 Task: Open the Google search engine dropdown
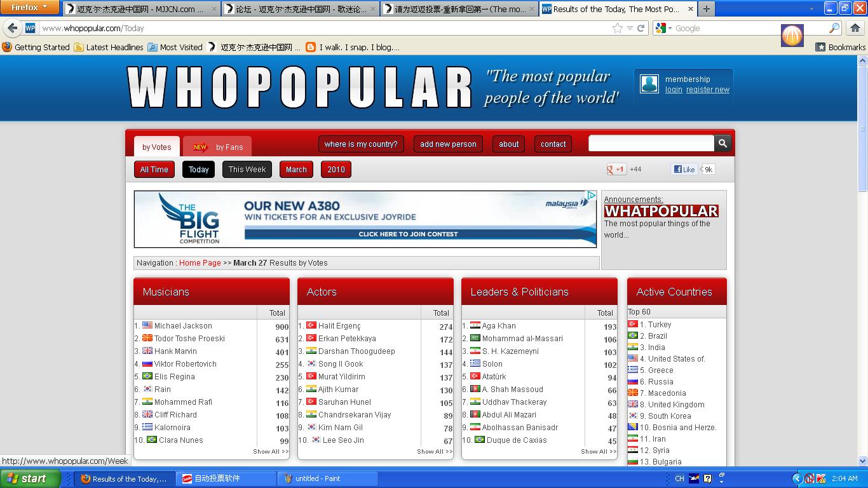[x=663, y=28]
